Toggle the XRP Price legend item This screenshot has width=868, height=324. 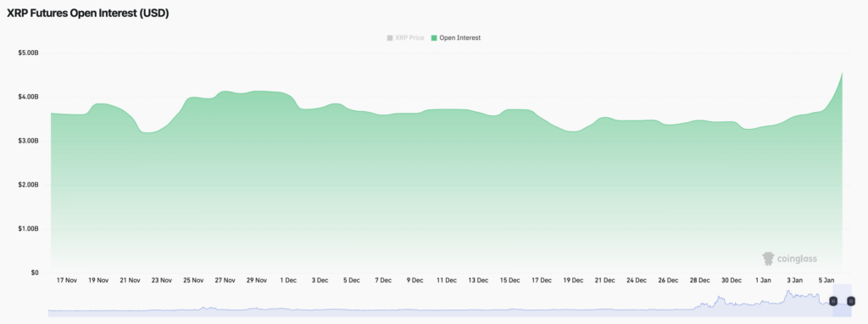[406, 37]
